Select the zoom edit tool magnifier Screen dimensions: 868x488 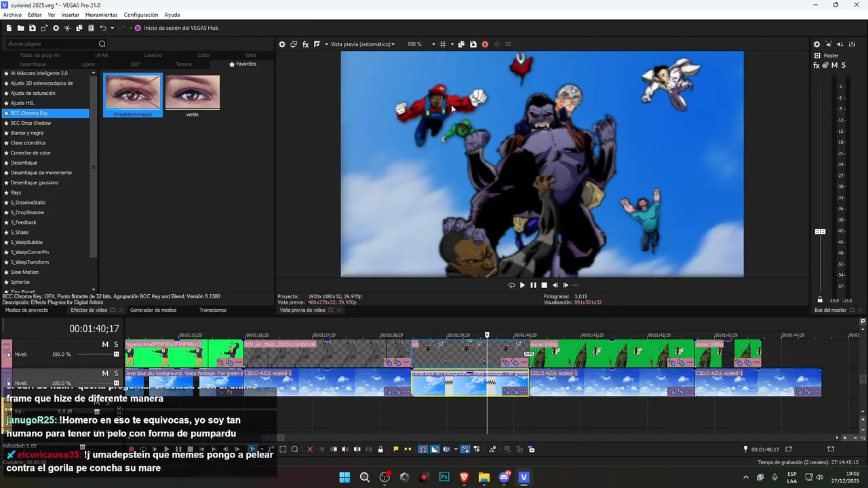pos(294,449)
